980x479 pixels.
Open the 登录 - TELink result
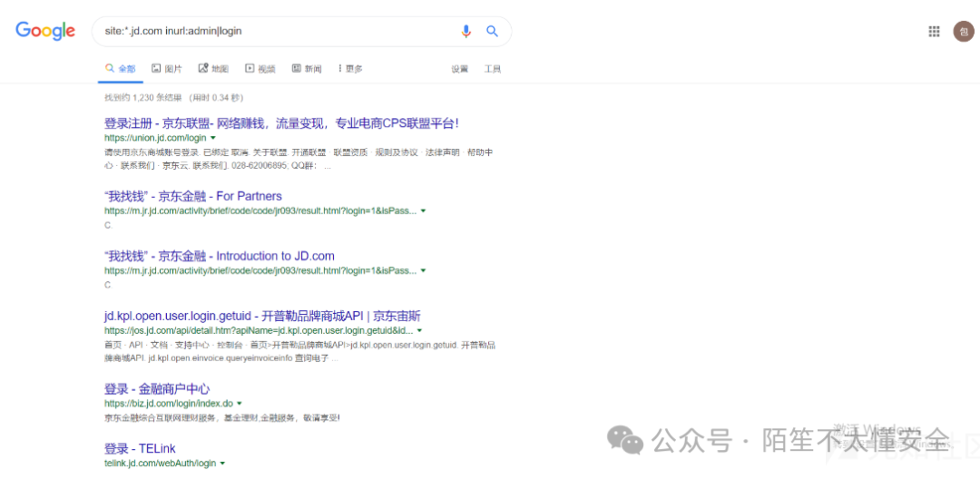pyautogui.click(x=140, y=448)
